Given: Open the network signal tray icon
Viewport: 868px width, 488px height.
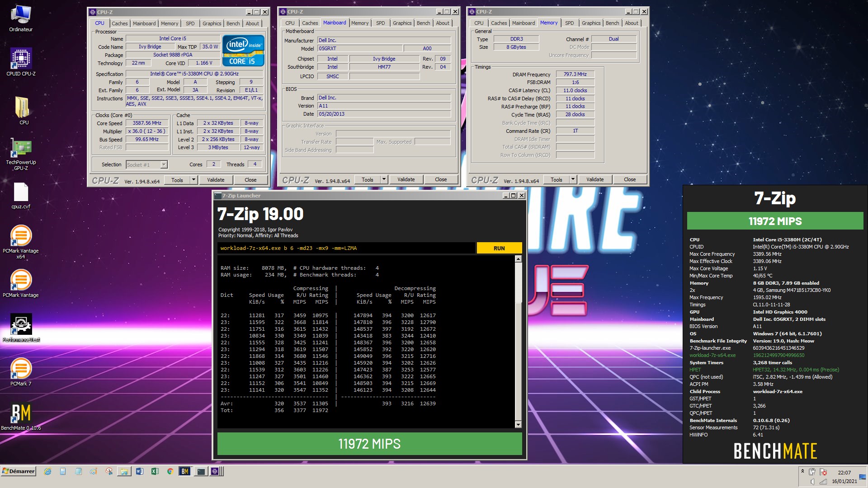Looking at the screenshot, I should pyautogui.click(x=823, y=482).
